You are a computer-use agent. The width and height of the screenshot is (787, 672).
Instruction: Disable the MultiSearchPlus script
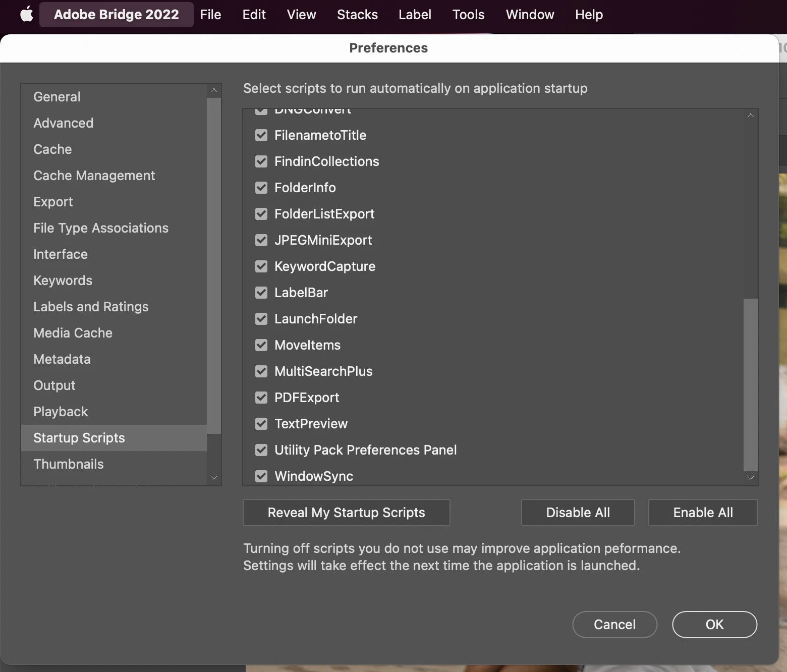click(261, 371)
